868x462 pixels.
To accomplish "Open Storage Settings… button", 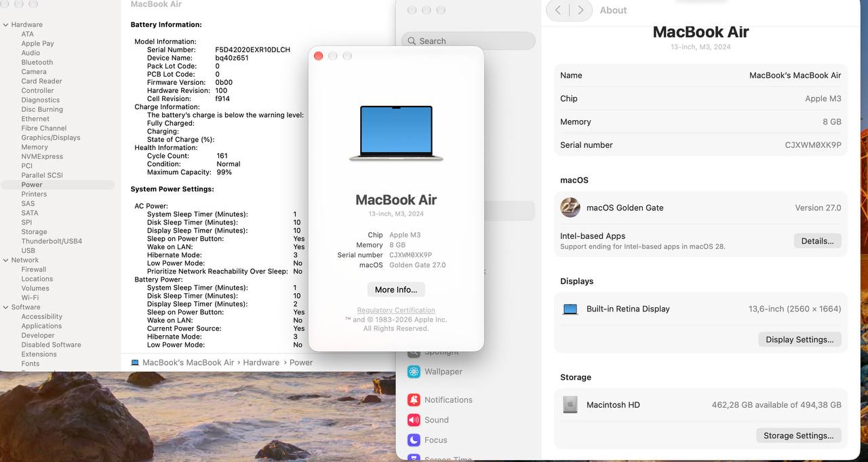I will coord(798,436).
